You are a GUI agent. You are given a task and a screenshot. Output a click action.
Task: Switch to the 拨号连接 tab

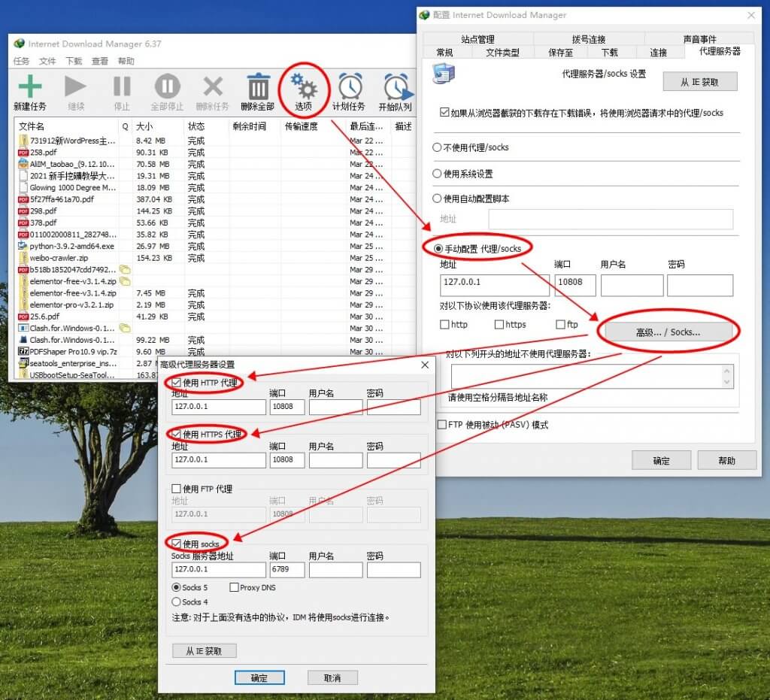589,39
